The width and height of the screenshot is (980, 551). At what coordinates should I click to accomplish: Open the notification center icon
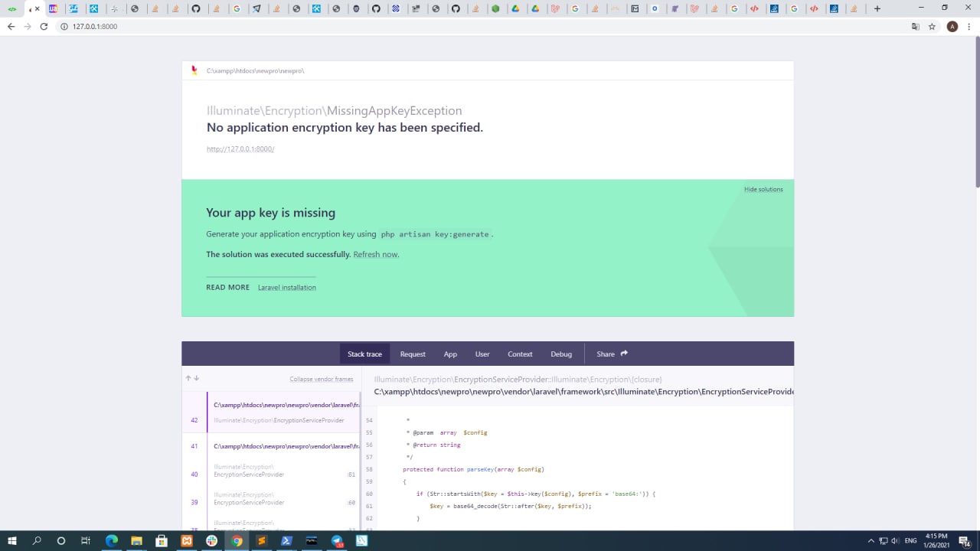point(965,541)
